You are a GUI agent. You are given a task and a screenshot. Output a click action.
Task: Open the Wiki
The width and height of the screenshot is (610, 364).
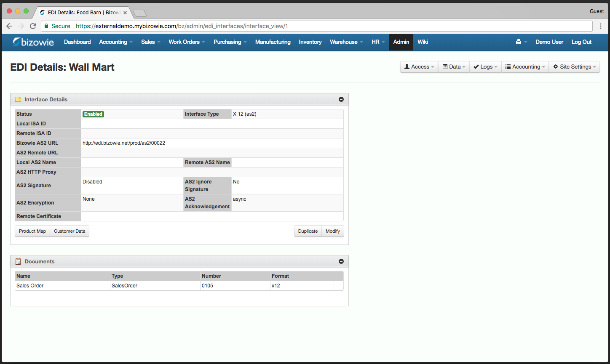click(x=423, y=42)
